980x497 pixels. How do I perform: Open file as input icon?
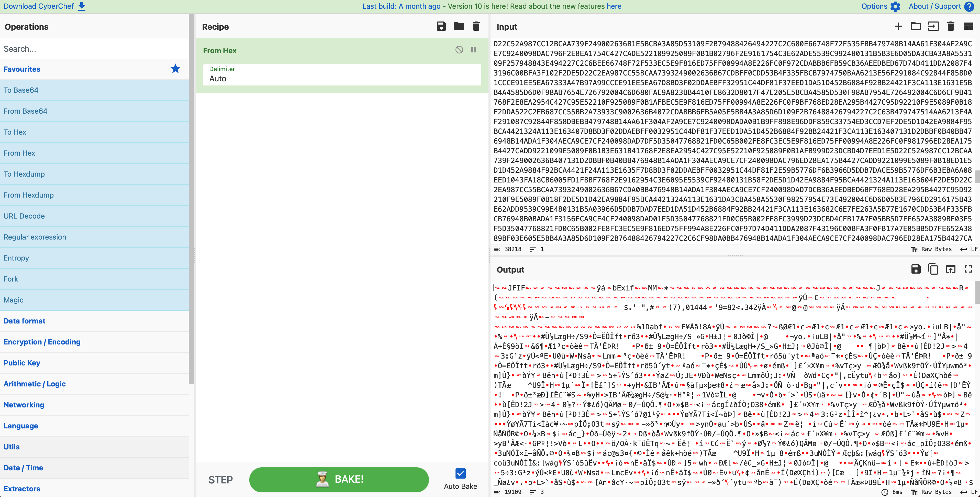[933, 26]
